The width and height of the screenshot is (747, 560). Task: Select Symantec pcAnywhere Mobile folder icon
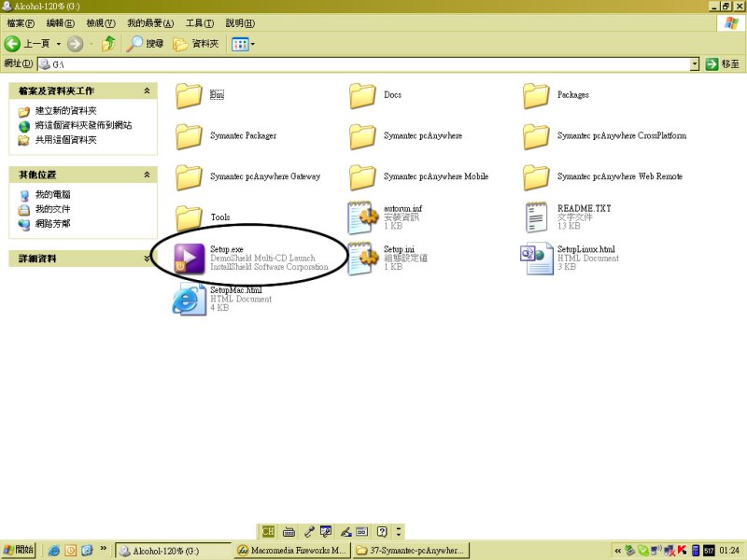pyautogui.click(x=362, y=177)
